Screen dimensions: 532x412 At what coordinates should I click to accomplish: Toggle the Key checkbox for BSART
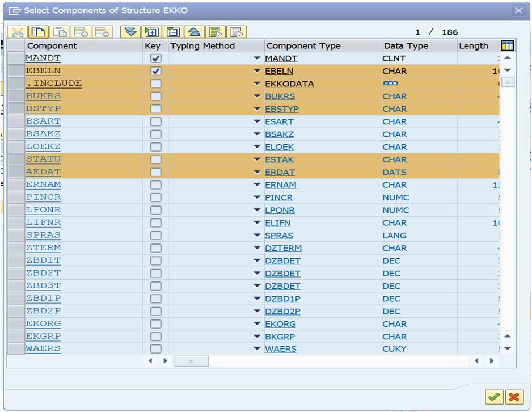coord(156,121)
